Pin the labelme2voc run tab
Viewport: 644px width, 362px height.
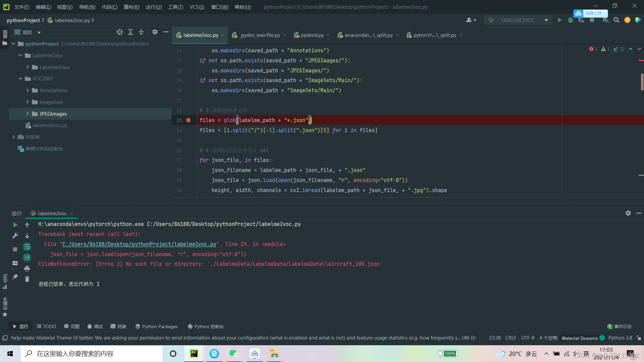pyautogui.click(x=15, y=277)
